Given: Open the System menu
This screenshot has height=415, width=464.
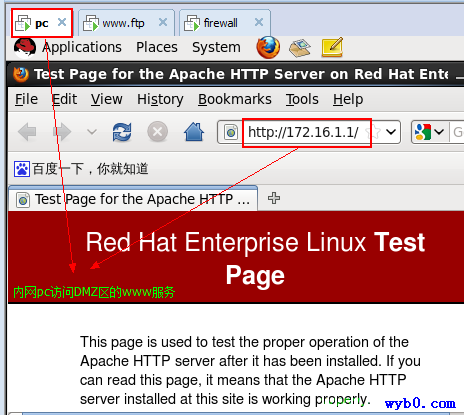Looking at the screenshot, I should (x=216, y=47).
